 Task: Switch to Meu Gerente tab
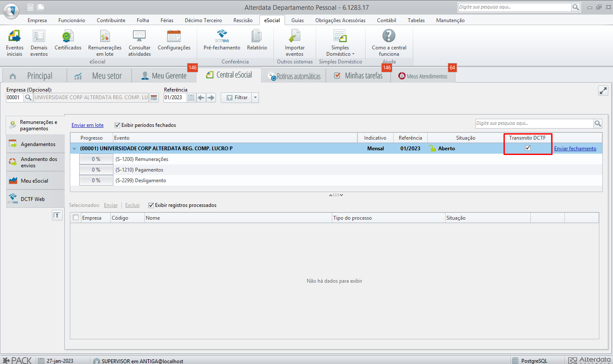[164, 76]
